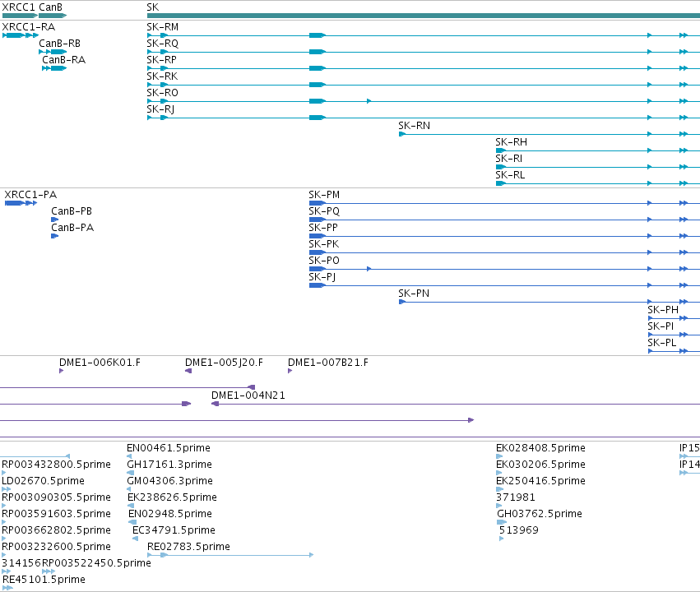This screenshot has width=700, height=592.
Task: Select clone label DME1-004N21
Action: (248, 395)
